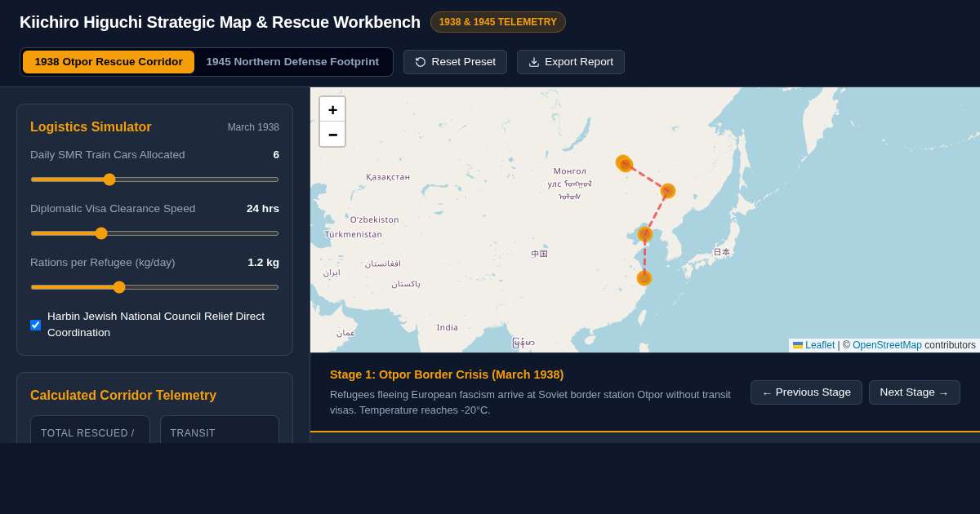Click the O'zbekiston map label
This screenshot has height=514, width=980.
click(375, 220)
